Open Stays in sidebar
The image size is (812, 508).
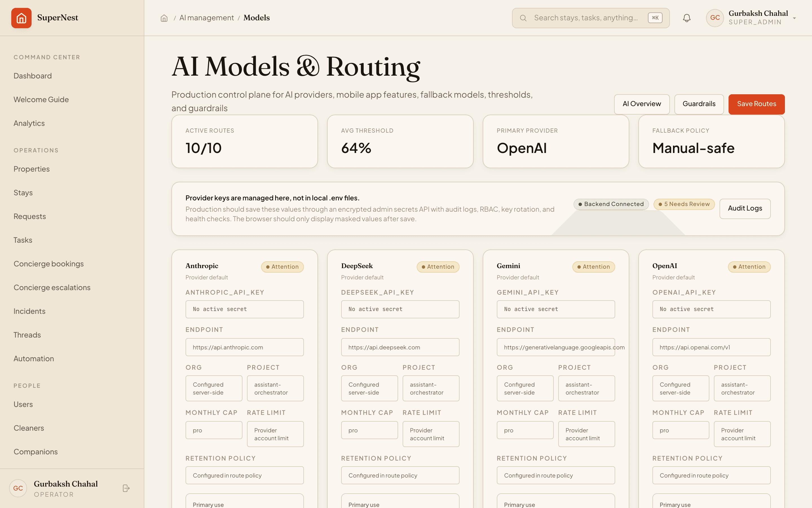pos(23,193)
